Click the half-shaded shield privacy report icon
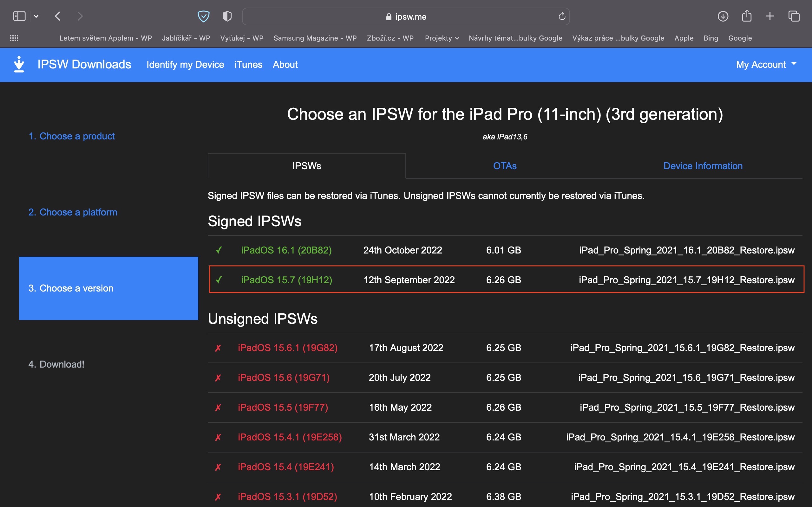This screenshot has width=812, height=507. tap(227, 16)
